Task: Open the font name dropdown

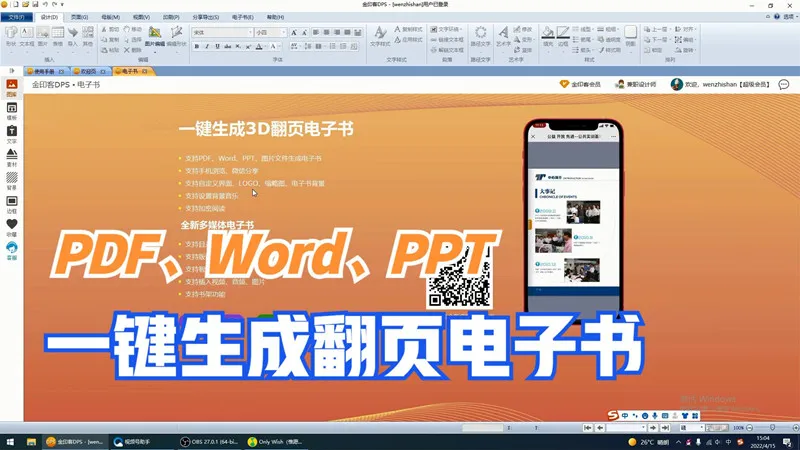Action: coord(250,33)
